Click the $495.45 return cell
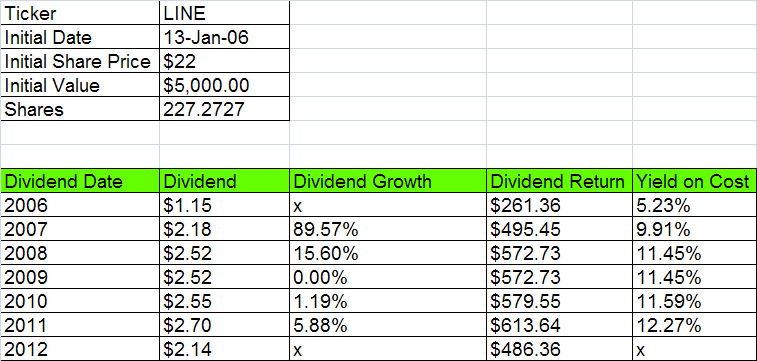 pyautogui.click(x=560, y=229)
